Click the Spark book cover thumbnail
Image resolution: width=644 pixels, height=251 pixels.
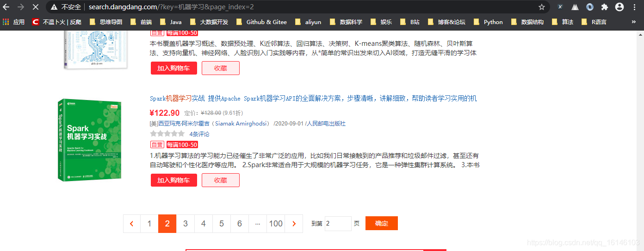[x=90, y=139]
